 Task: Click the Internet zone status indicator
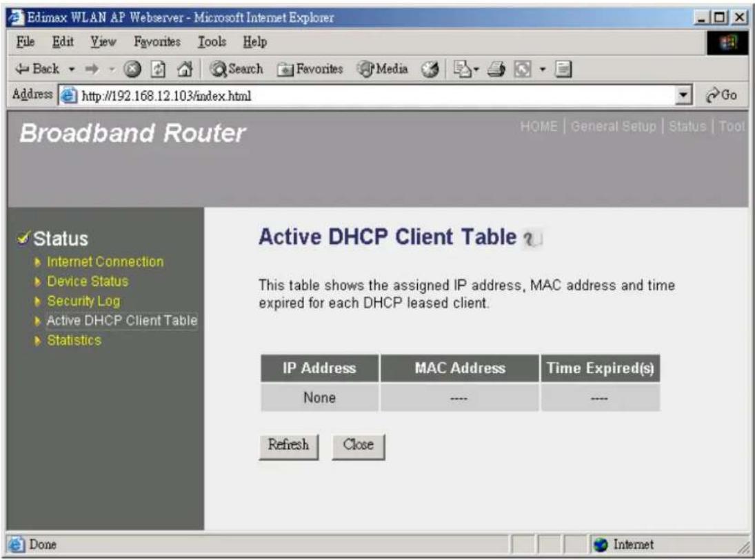[625, 545]
